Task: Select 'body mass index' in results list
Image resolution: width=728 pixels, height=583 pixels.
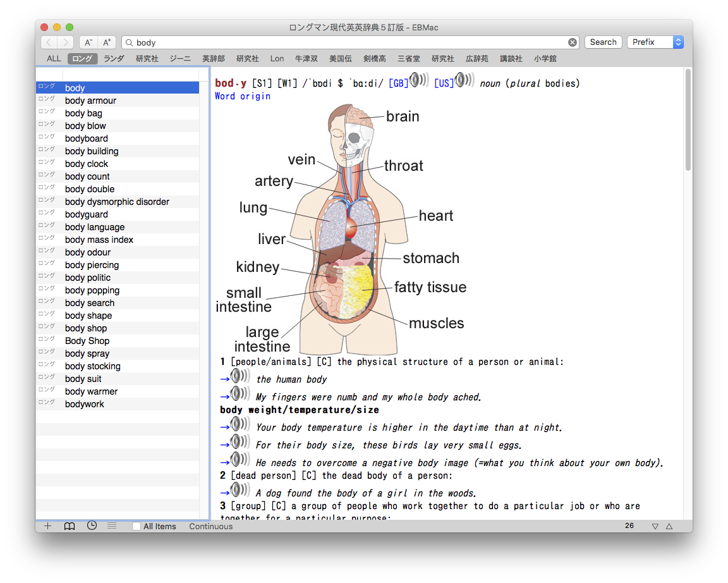Action: click(x=118, y=240)
